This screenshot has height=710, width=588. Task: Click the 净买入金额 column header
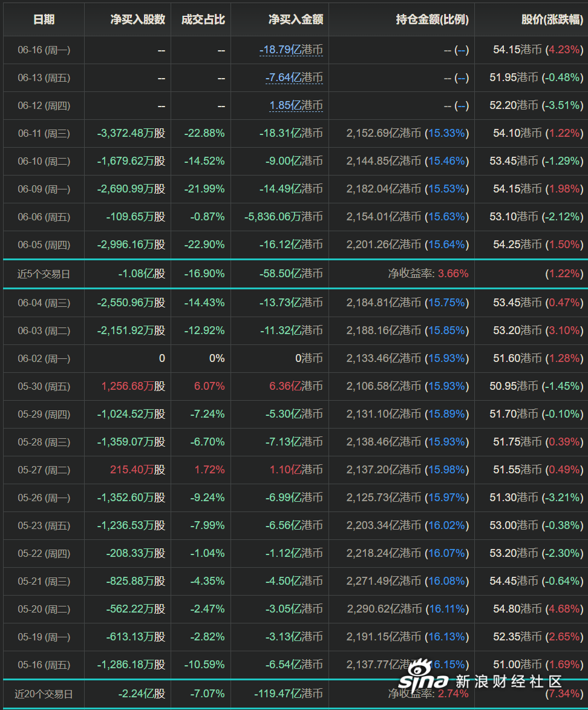[x=296, y=19]
